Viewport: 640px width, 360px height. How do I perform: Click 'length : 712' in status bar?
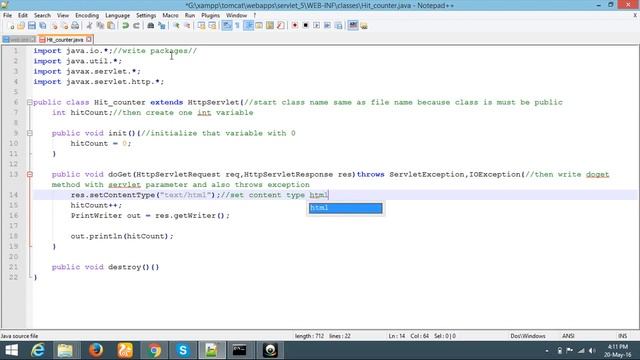point(309,336)
